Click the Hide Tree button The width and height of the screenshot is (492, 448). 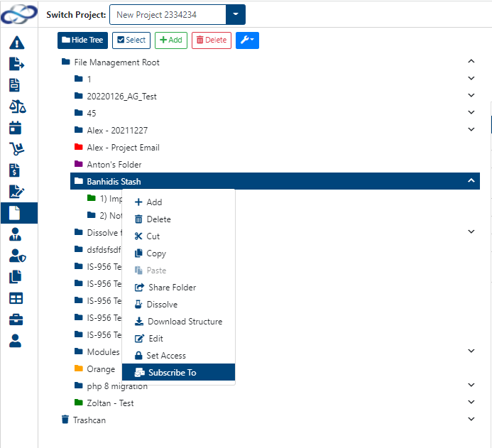click(82, 40)
